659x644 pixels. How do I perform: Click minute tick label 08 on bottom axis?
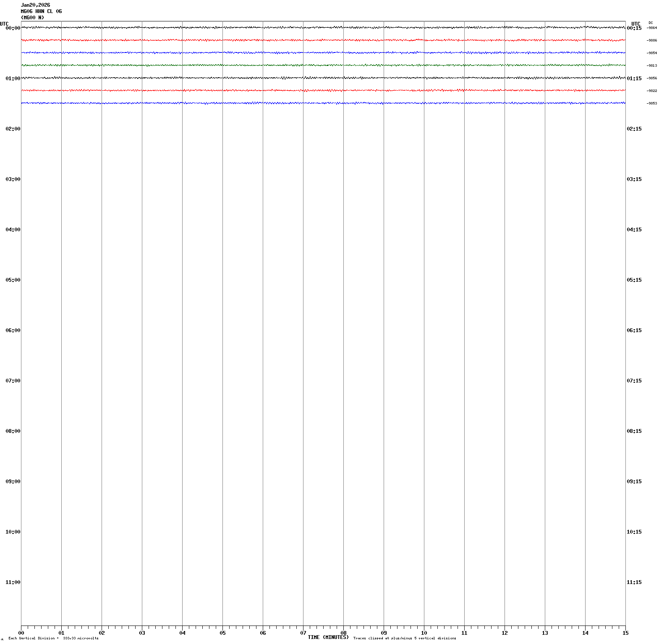click(x=343, y=633)
